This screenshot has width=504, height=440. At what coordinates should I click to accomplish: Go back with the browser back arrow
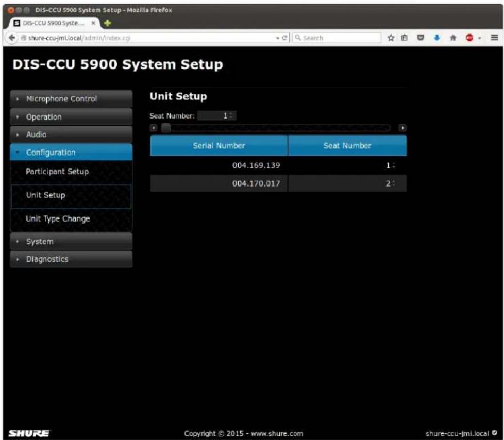12,38
